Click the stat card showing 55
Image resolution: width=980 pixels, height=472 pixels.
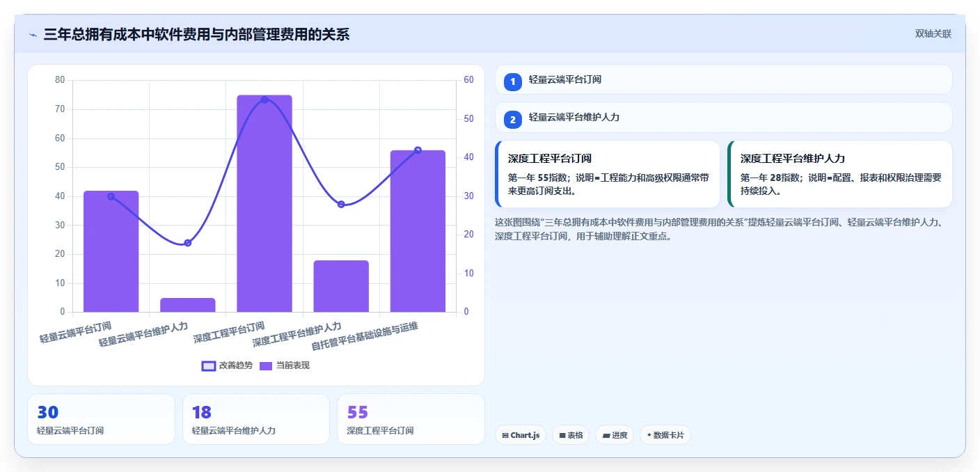click(411, 419)
